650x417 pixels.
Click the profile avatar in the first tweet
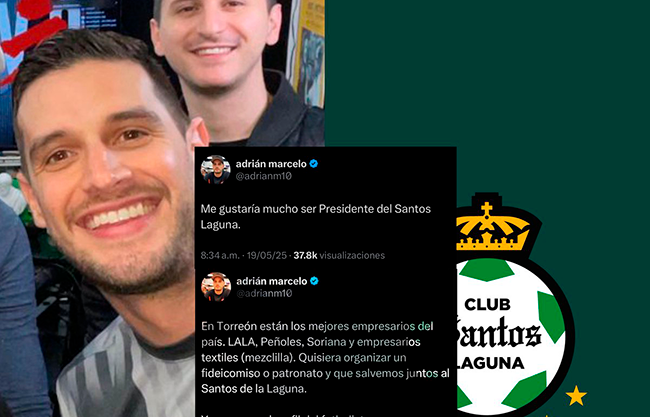(x=215, y=169)
